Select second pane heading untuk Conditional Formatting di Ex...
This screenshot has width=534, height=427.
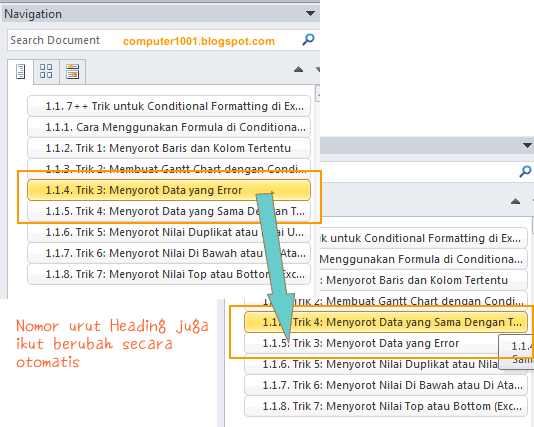(x=424, y=238)
